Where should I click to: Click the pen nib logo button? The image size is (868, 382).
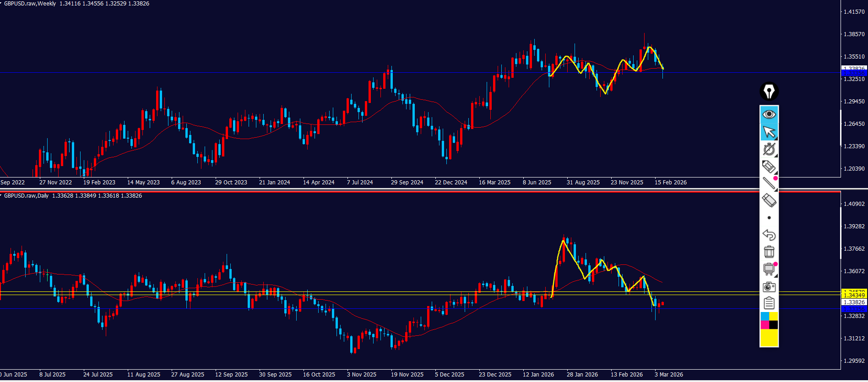point(769,91)
